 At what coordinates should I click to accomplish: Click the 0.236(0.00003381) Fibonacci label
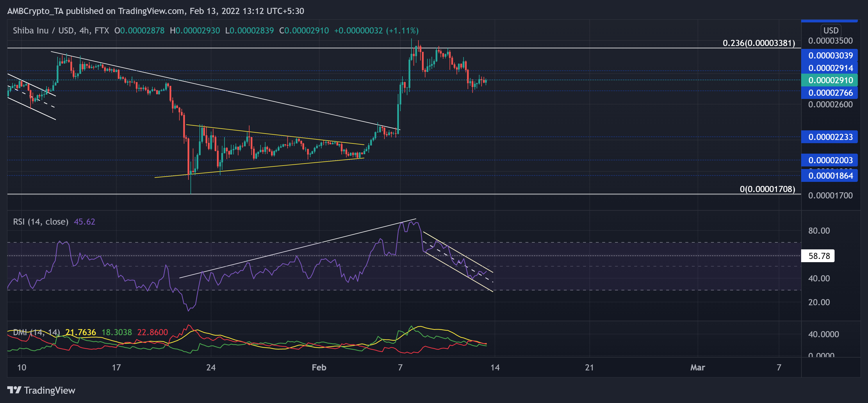[759, 43]
